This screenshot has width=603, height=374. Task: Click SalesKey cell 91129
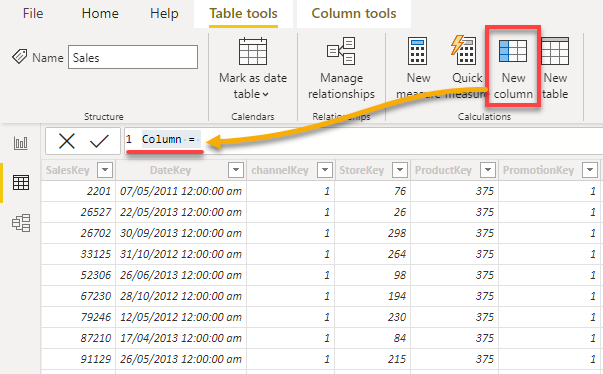click(78, 359)
